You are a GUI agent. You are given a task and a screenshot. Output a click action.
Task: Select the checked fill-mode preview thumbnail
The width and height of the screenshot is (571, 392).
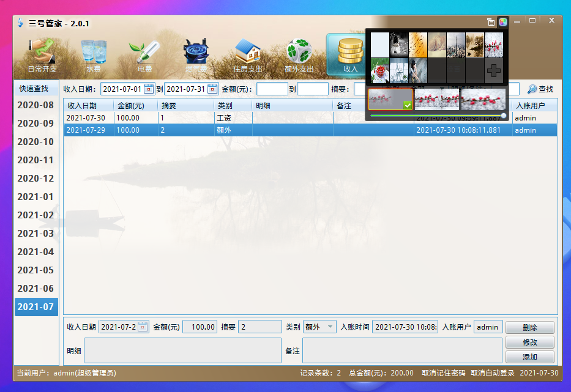point(390,99)
